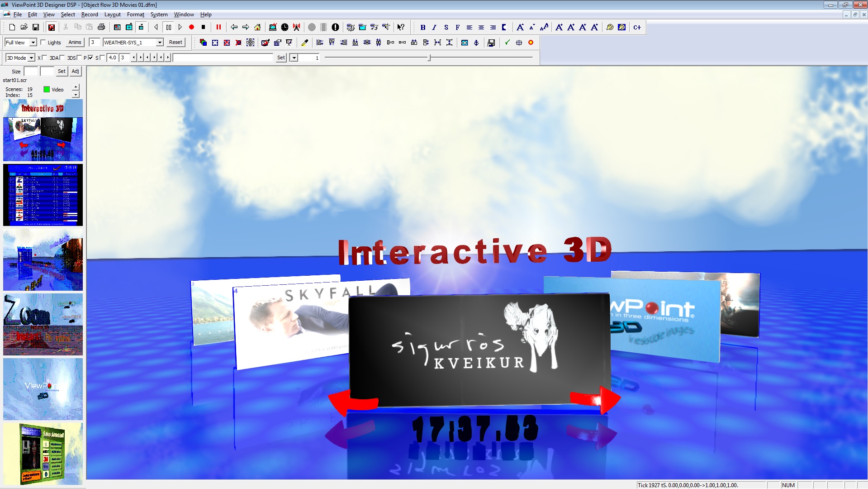Click the slider handle in third toolbar
This screenshot has height=489, width=868.
click(x=429, y=58)
